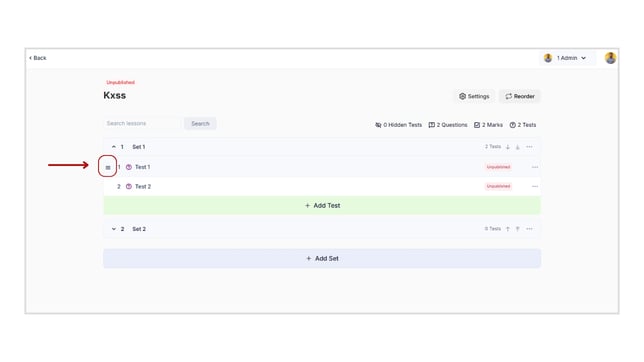
Task: Click the Add Test button
Action: [322, 205]
